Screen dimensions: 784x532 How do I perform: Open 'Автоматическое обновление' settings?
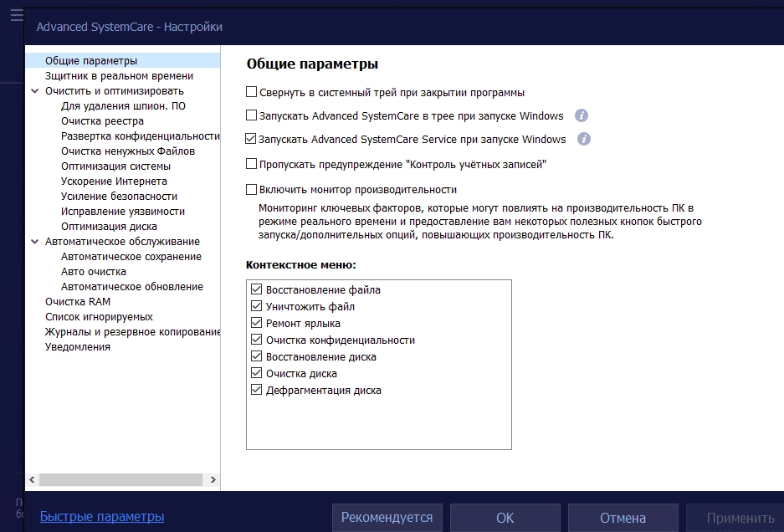tap(132, 287)
